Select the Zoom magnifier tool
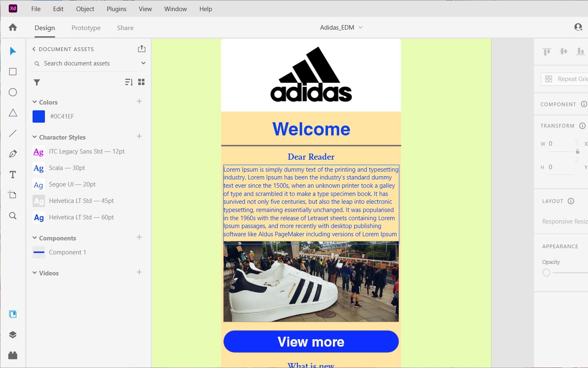Viewport: 588px width, 368px height. (x=13, y=216)
